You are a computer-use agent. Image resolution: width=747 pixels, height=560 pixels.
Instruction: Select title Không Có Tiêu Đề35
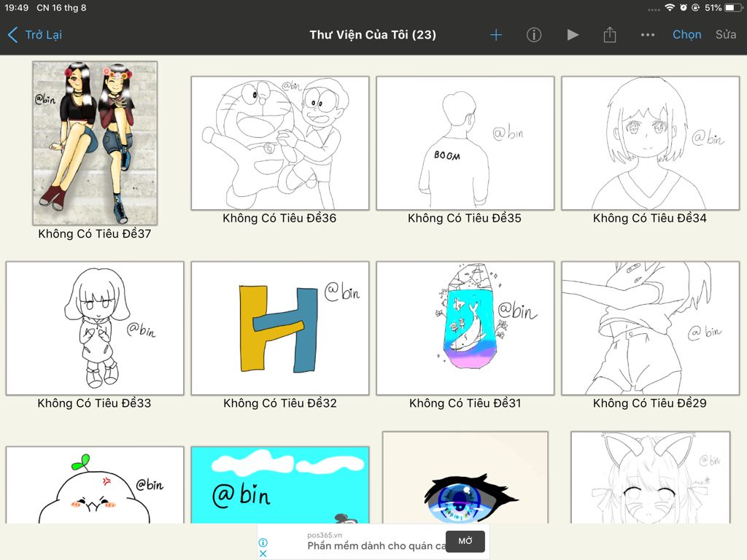[465, 218]
